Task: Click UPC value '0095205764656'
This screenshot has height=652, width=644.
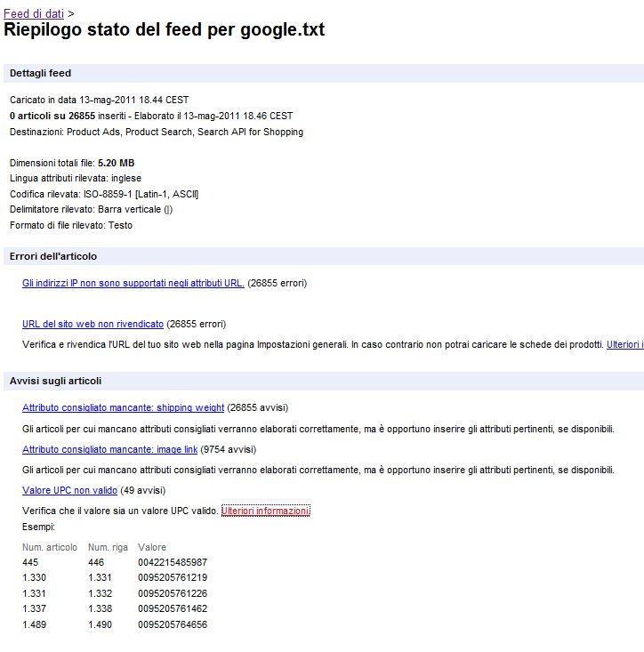Action: (x=173, y=624)
